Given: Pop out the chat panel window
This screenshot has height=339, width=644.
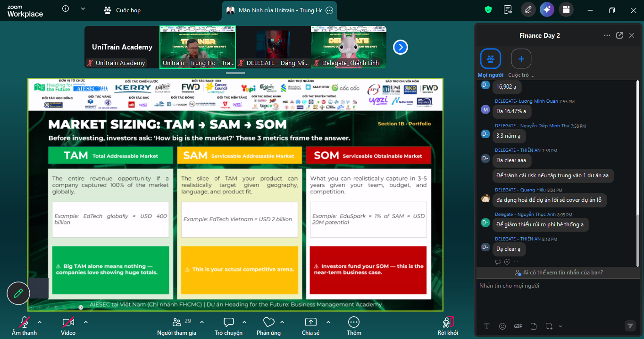Looking at the screenshot, I should click(x=619, y=35).
